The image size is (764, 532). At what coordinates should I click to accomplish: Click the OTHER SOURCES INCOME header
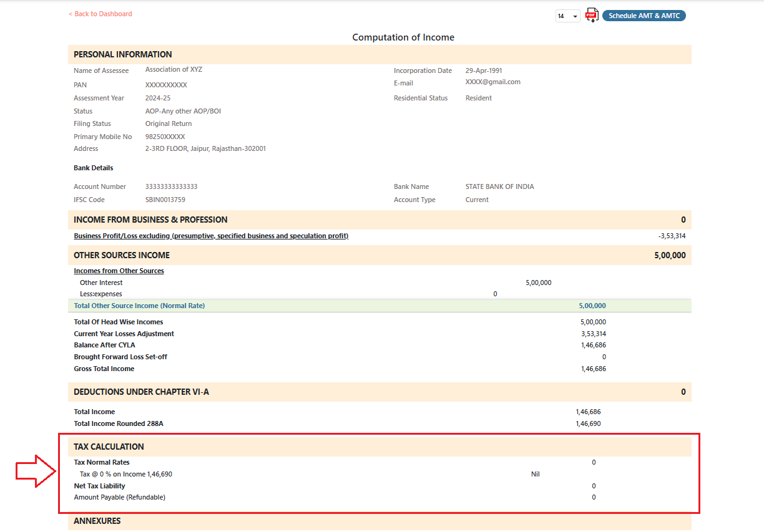tap(380, 255)
